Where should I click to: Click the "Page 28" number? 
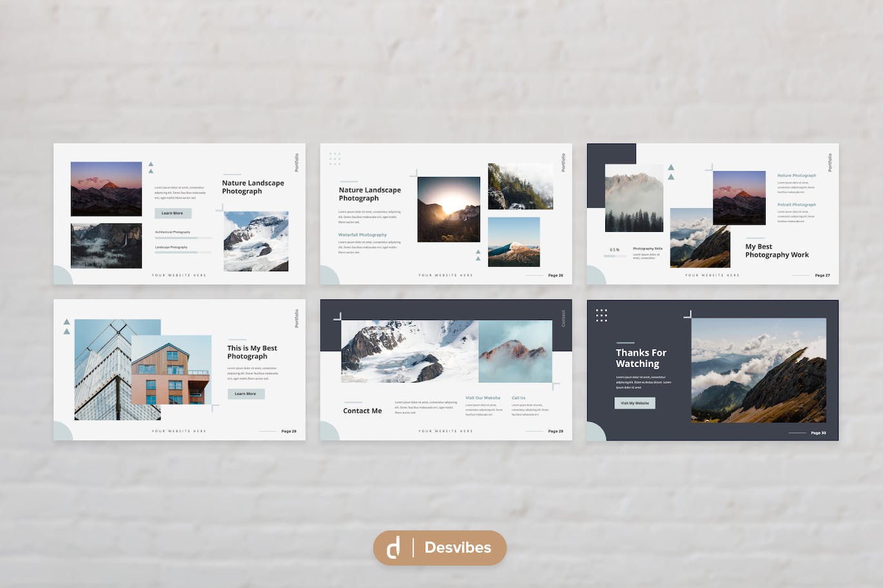(x=289, y=432)
